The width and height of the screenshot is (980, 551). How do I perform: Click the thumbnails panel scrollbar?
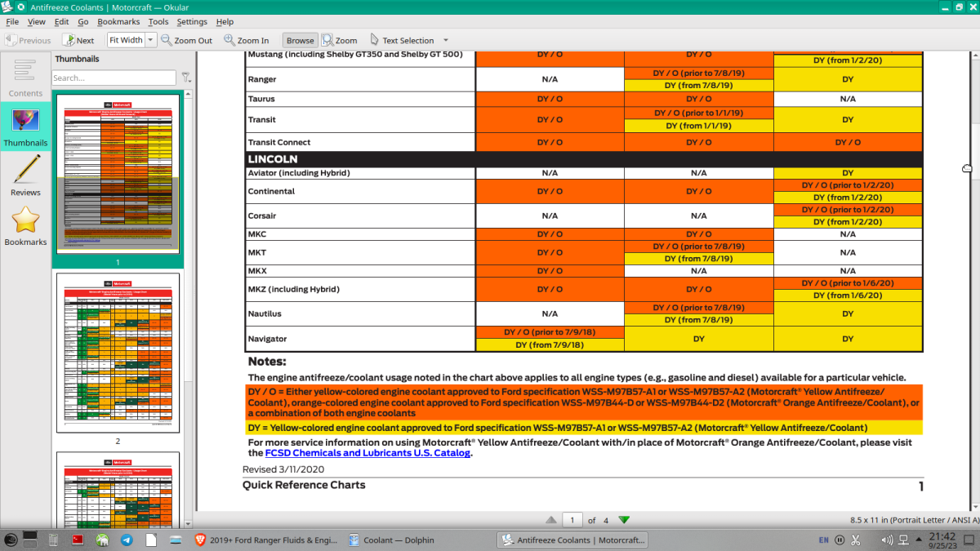click(x=189, y=309)
